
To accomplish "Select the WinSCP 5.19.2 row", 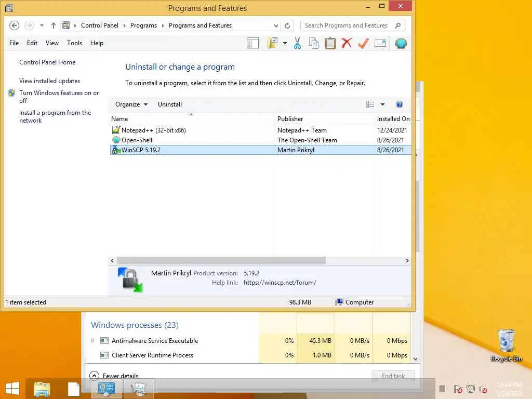I will (260, 150).
